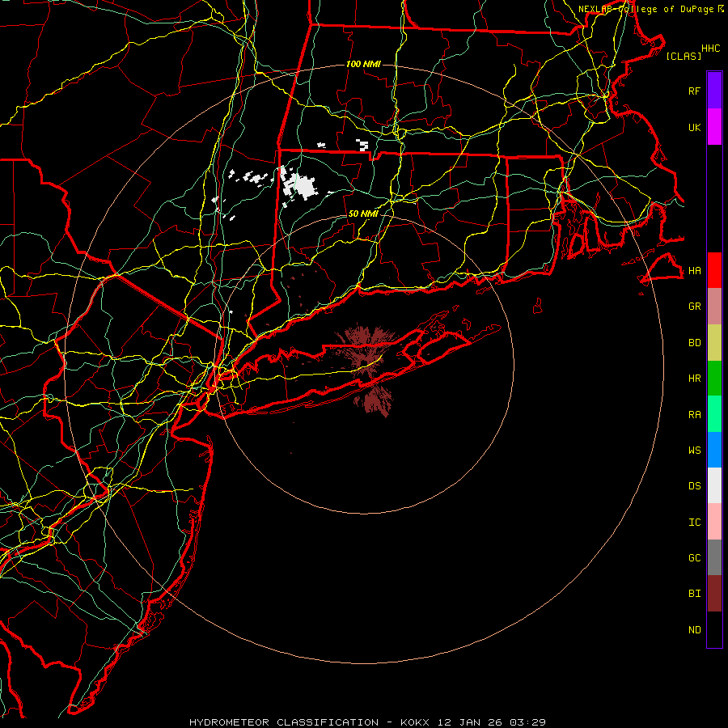Viewport: 728px width, 728px height.
Task: Click the HA legend label
Action: 694,270
